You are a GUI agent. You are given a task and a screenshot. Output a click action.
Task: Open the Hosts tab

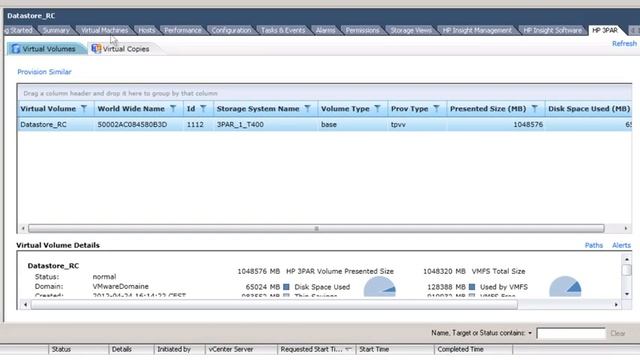[x=147, y=30]
